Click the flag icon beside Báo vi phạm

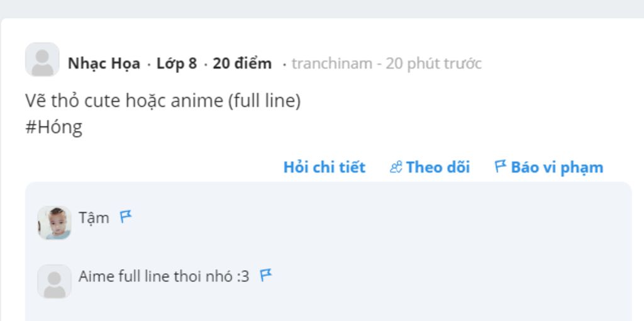pyautogui.click(x=500, y=166)
